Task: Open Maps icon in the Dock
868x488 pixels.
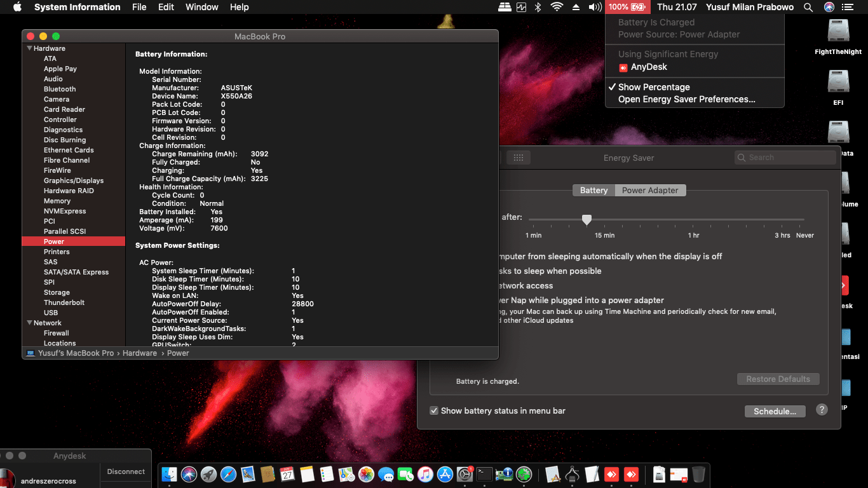Action: click(346, 474)
